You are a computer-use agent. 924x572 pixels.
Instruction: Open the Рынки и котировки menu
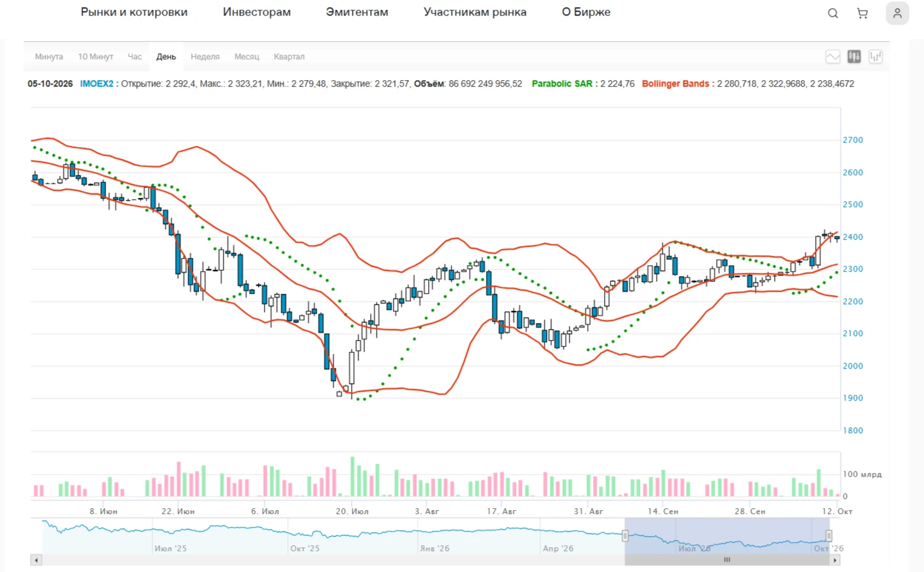coord(134,12)
